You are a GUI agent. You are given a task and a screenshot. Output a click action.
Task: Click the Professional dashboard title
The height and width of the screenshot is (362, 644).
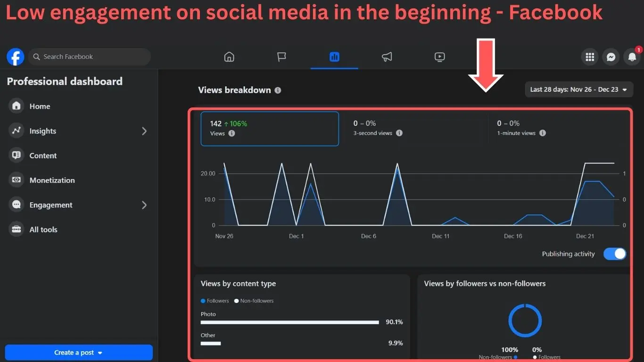[65, 82]
